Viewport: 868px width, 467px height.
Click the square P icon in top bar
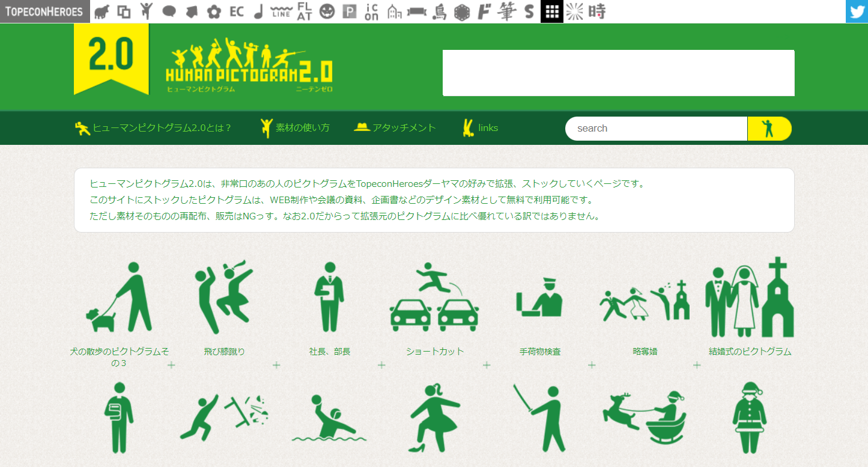pos(349,11)
